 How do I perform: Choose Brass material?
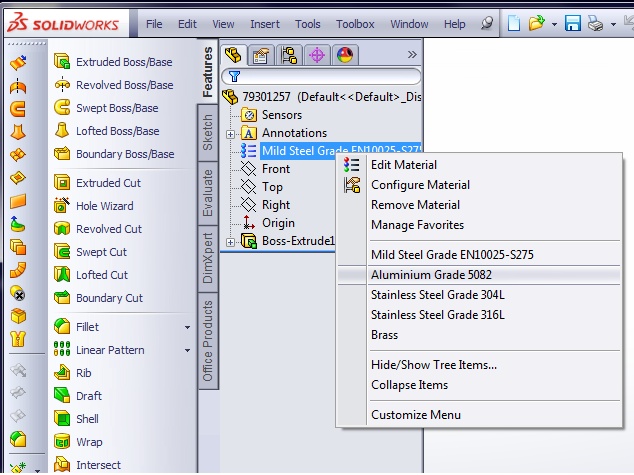(480, 335)
